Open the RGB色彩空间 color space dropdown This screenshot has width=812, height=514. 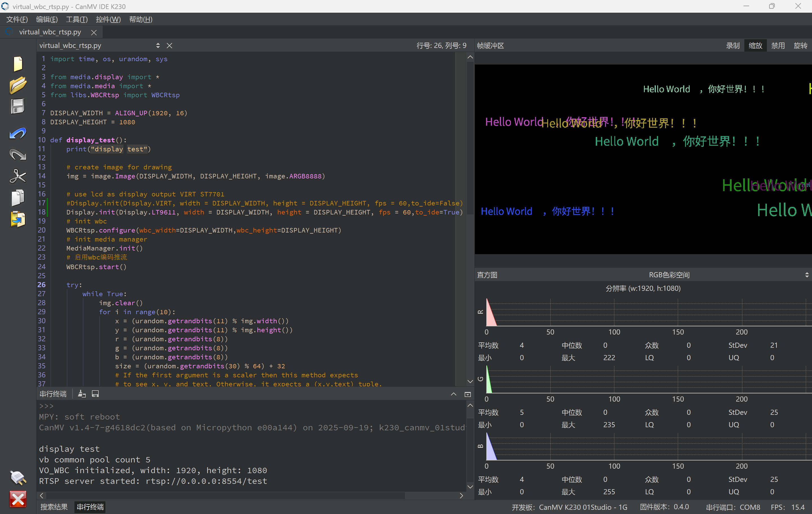(669, 275)
